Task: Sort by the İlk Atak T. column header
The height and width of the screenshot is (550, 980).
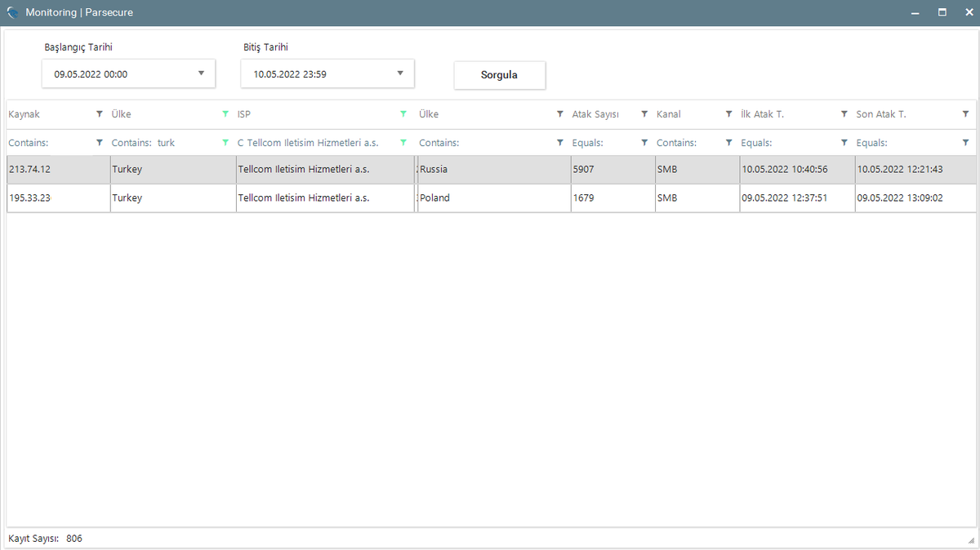Action: (763, 114)
